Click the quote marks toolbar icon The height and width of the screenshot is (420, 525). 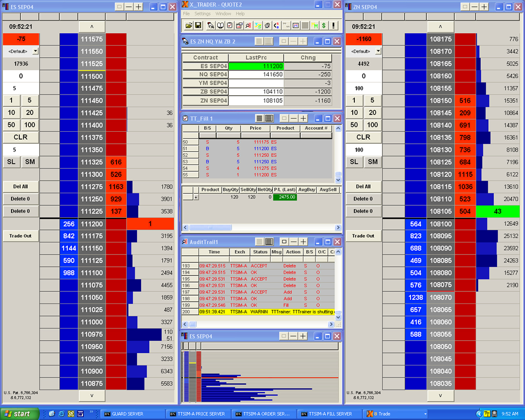tap(286, 25)
